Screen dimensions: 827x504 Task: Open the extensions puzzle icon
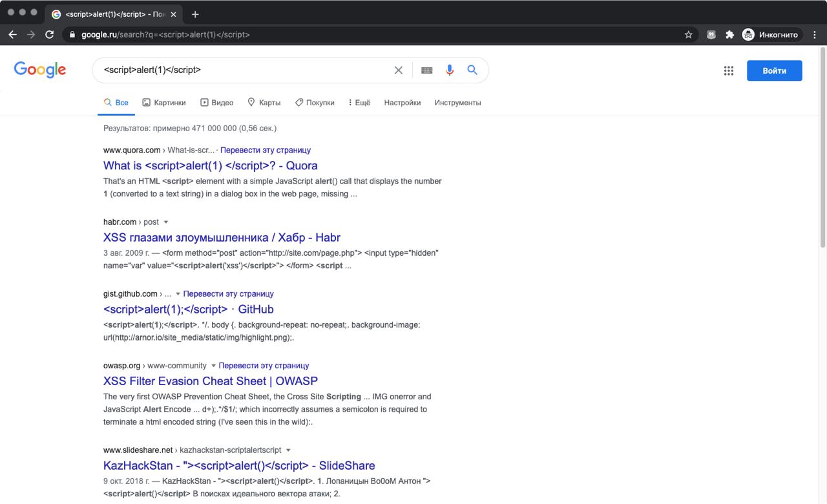point(730,35)
